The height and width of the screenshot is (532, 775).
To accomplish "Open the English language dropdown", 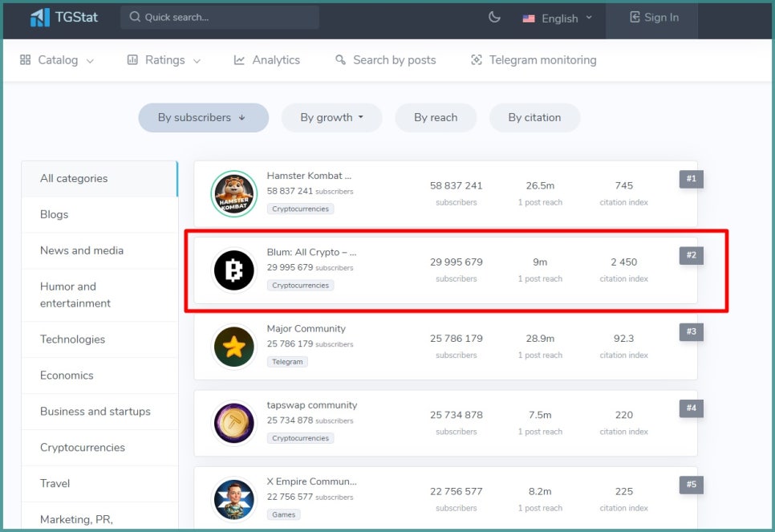I will point(558,18).
